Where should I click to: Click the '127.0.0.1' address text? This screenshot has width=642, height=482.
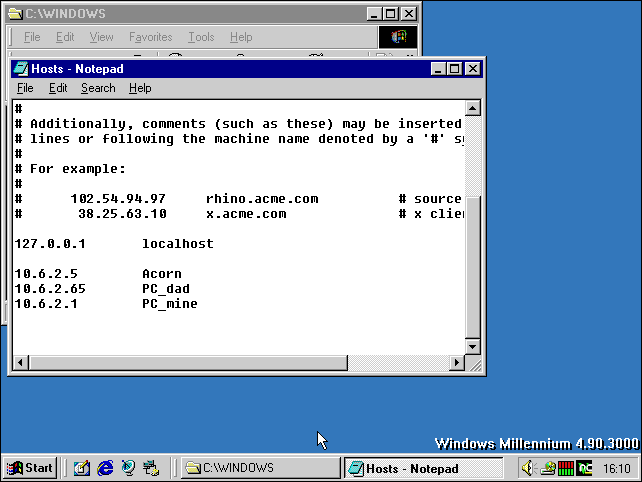[50, 244]
